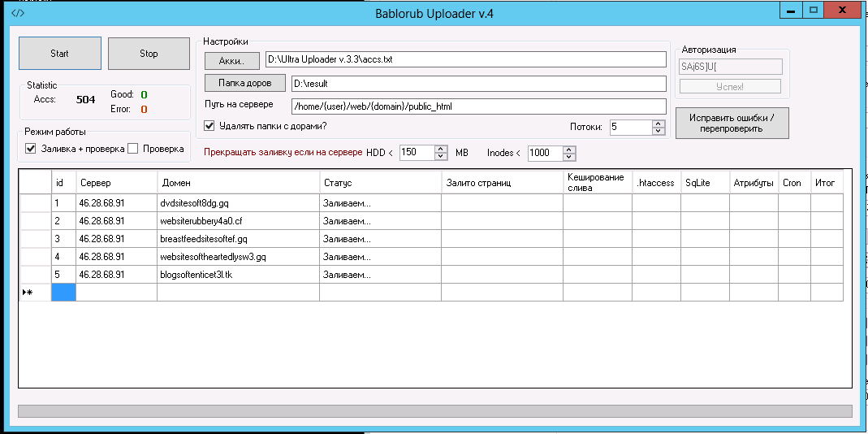Click .htaccess column header

pyautogui.click(x=657, y=182)
